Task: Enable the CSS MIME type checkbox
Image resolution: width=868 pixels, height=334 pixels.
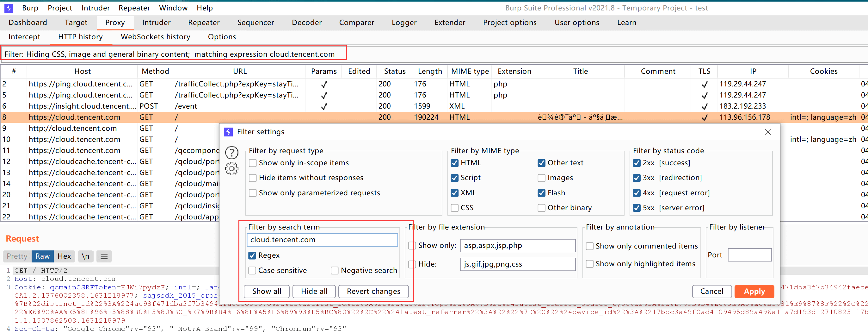Action: click(455, 208)
